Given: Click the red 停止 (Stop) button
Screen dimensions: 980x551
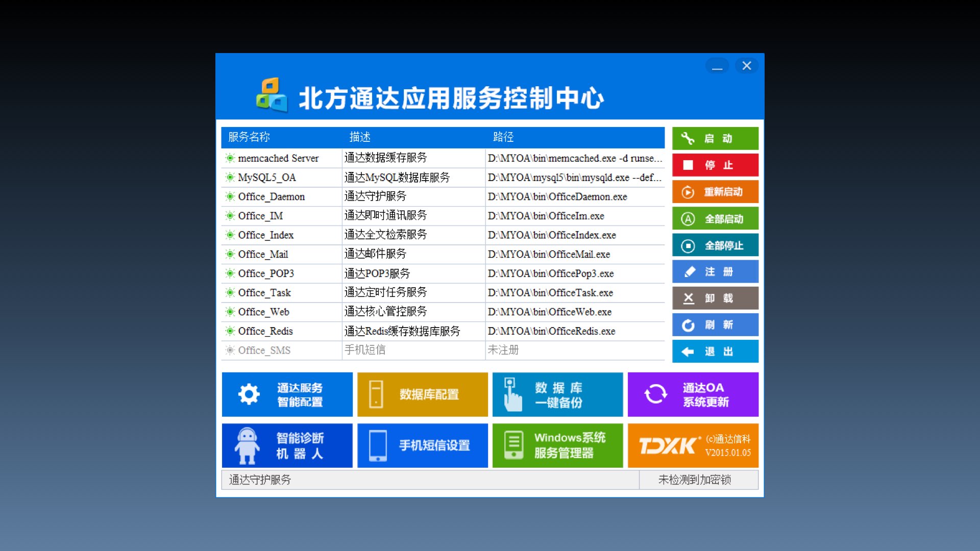Looking at the screenshot, I should click(x=715, y=165).
